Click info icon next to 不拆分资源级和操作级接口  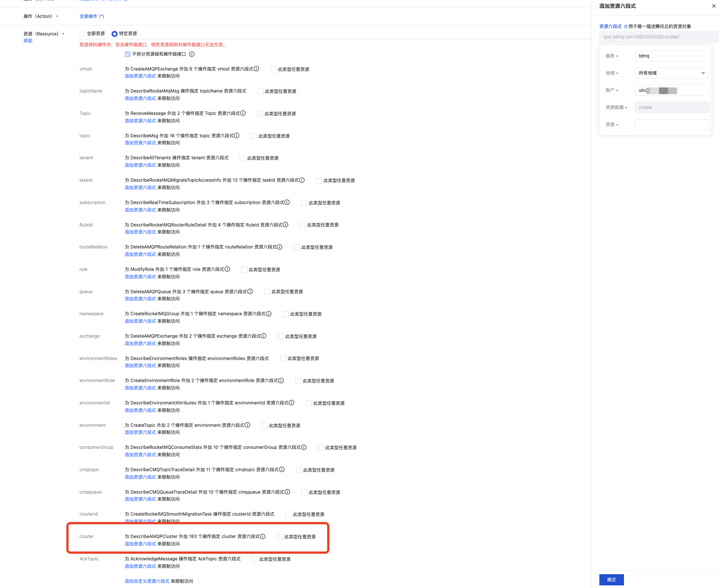192,54
